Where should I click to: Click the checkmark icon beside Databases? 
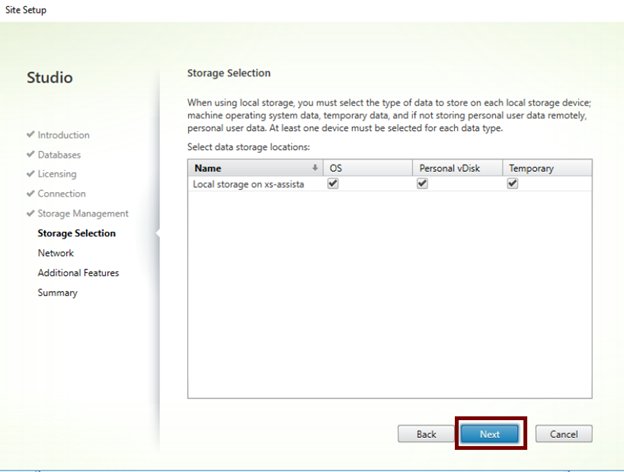(31, 154)
